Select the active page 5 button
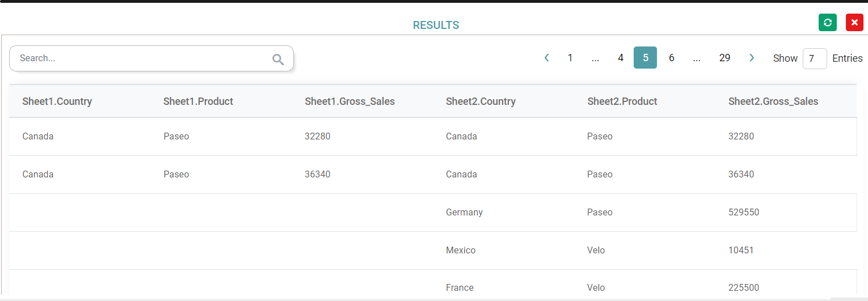 [645, 58]
